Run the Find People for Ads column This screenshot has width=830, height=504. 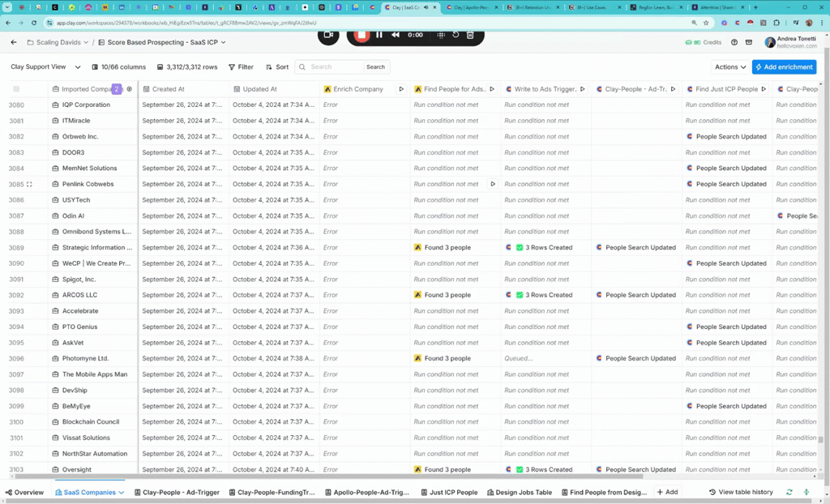tap(492, 89)
